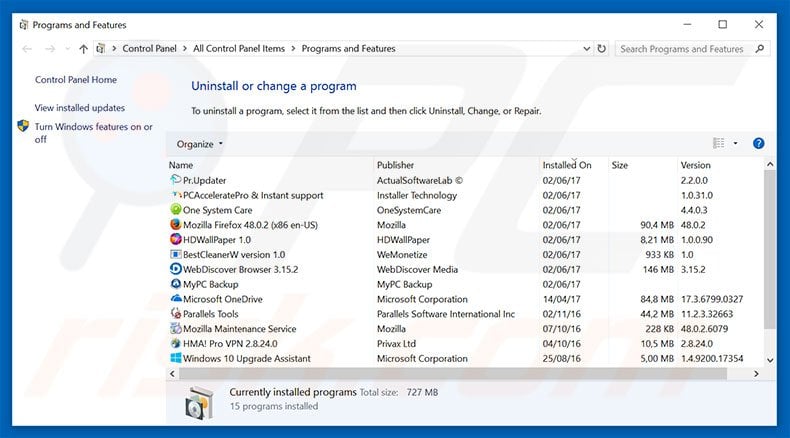Click the vertical scrollbar down arrow
The image size is (790, 438).
click(x=770, y=360)
